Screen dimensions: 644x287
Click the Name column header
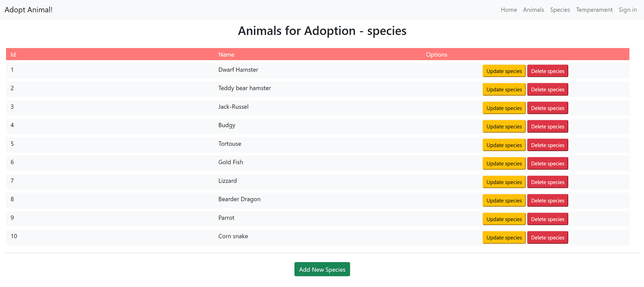point(226,54)
